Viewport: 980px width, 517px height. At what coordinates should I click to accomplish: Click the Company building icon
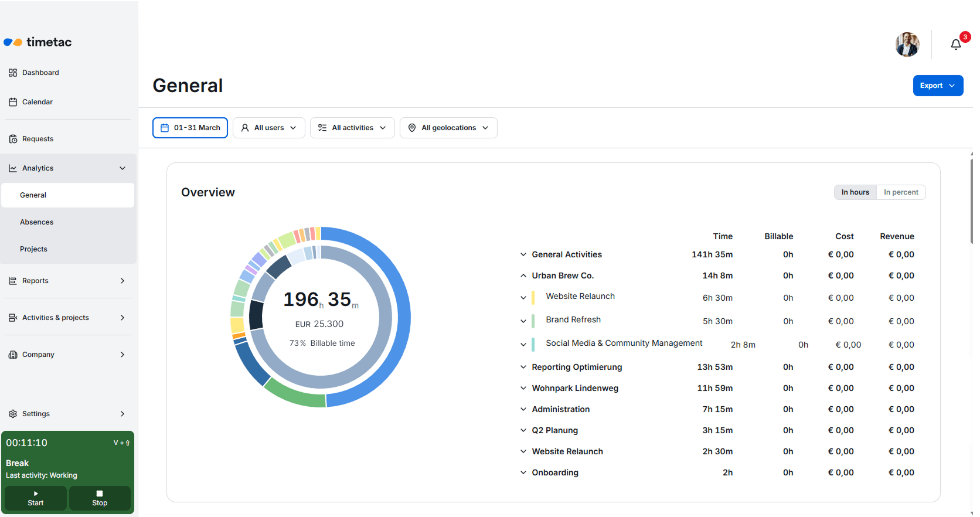coord(13,355)
